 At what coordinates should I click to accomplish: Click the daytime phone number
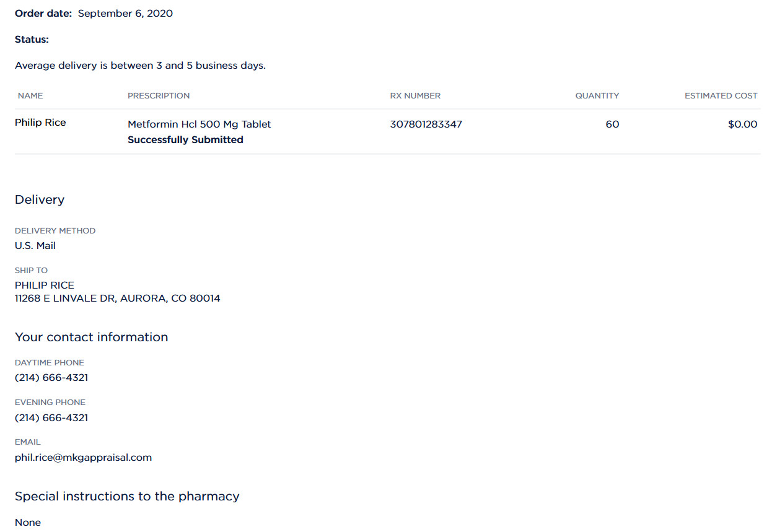pyautogui.click(x=51, y=377)
